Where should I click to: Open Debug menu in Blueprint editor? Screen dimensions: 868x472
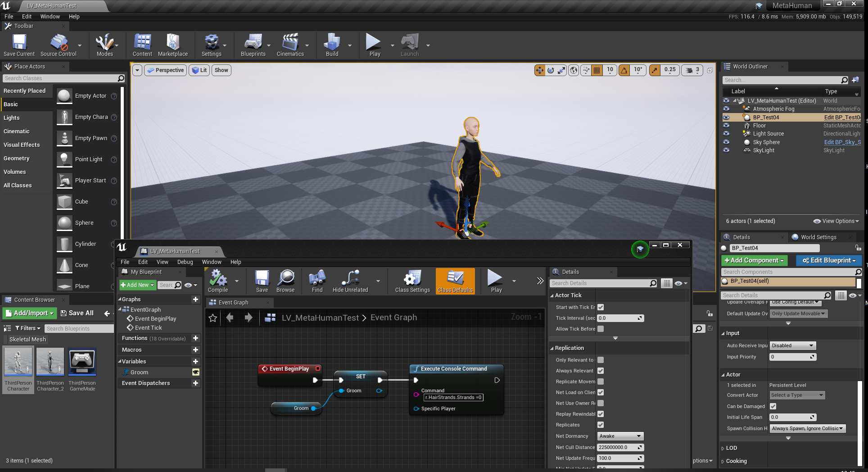pyautogui.click(x=185, y=262)
